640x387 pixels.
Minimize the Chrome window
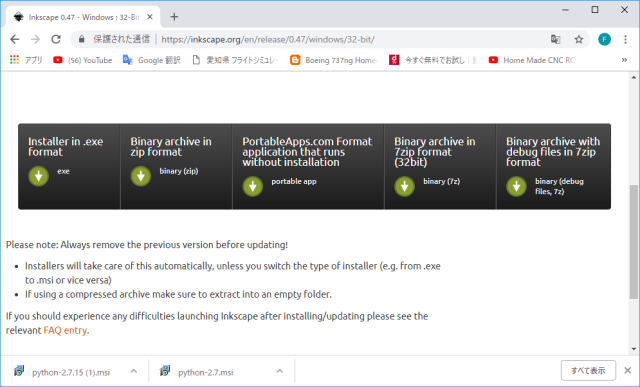tap(565, 10)
